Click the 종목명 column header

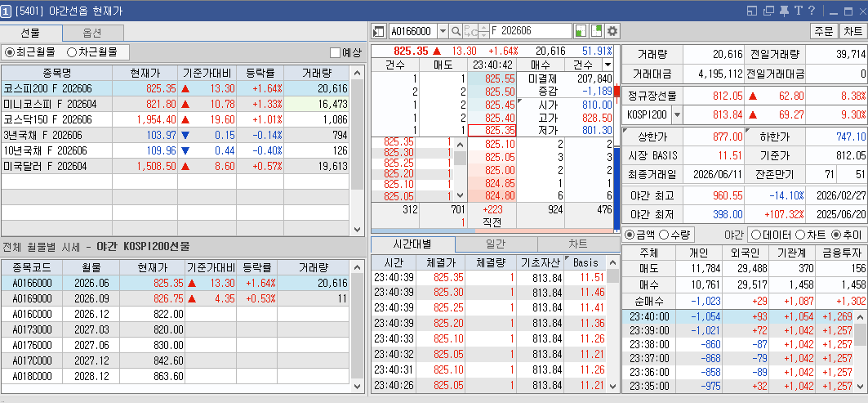(x=56, y=73)
